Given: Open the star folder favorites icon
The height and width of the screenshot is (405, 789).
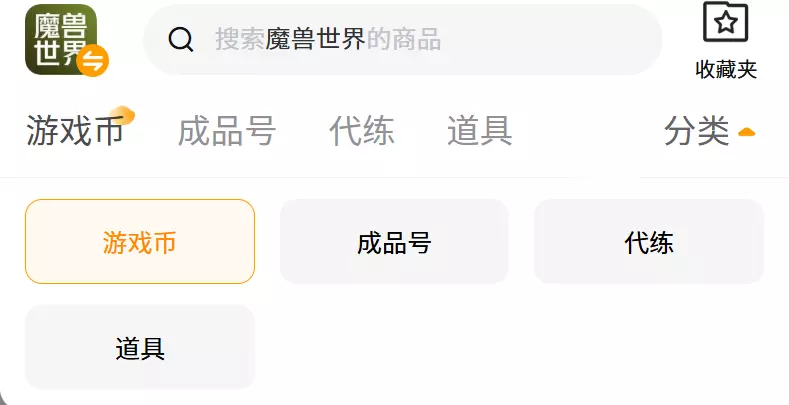Looking at the screenshot, I should 725,22.
